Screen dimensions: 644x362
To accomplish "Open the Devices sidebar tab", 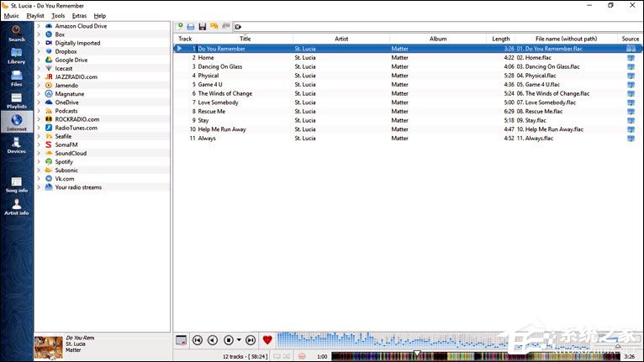I will point(16,145).
